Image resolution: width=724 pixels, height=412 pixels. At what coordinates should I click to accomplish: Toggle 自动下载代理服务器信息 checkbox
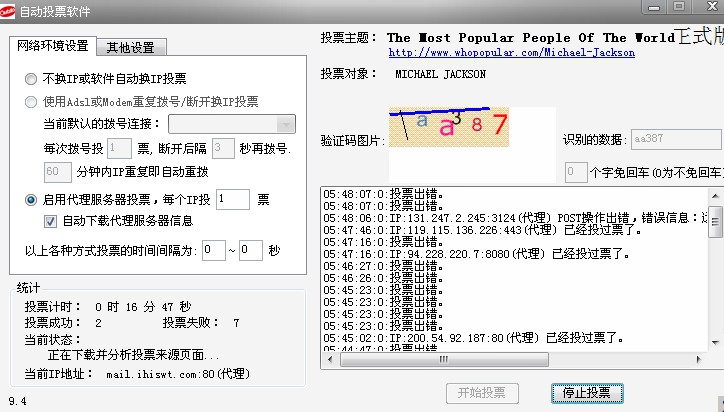tap(50, 221)
